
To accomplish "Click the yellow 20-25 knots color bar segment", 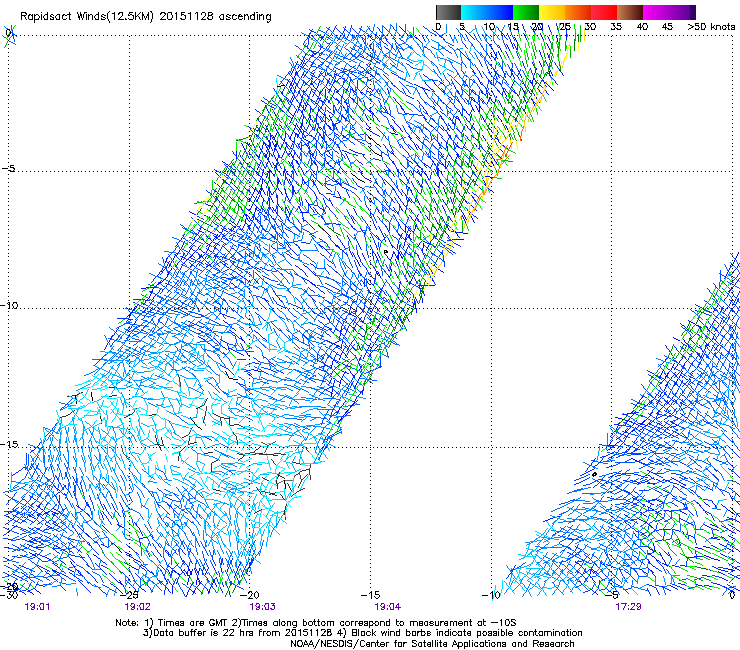I will click(x=552, y=12).
